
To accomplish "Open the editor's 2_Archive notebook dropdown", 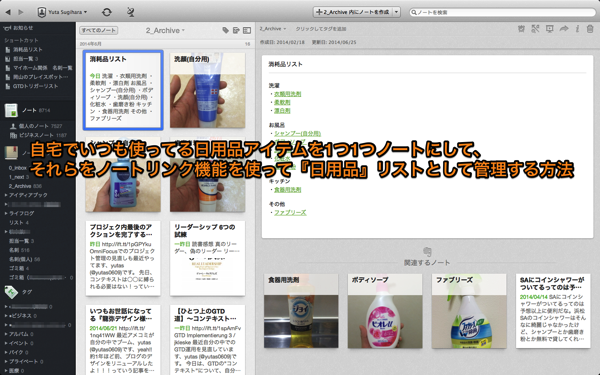I will point(273,29).
